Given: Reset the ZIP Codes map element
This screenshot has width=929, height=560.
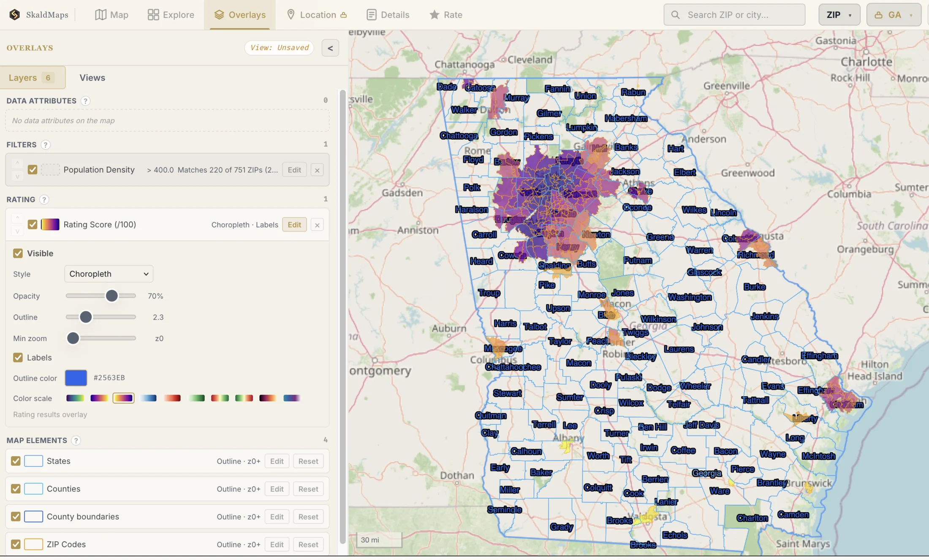Looking at the screenshot, I should 308,545.
